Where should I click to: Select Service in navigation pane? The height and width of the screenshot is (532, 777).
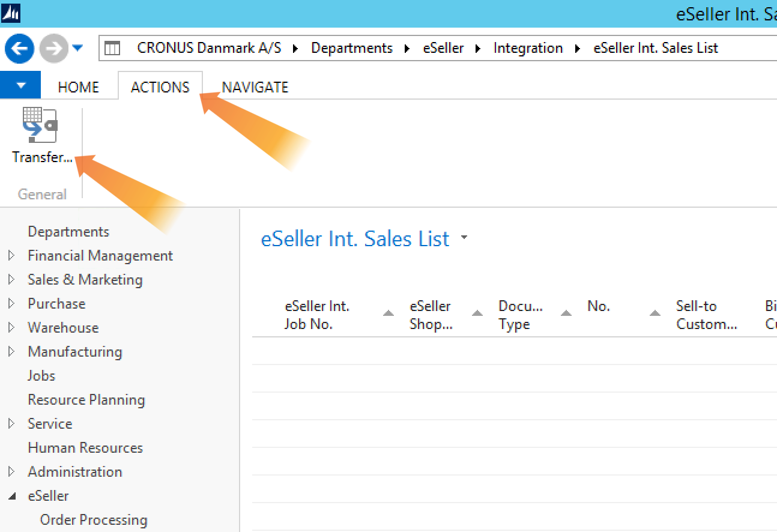pos(50,424)
